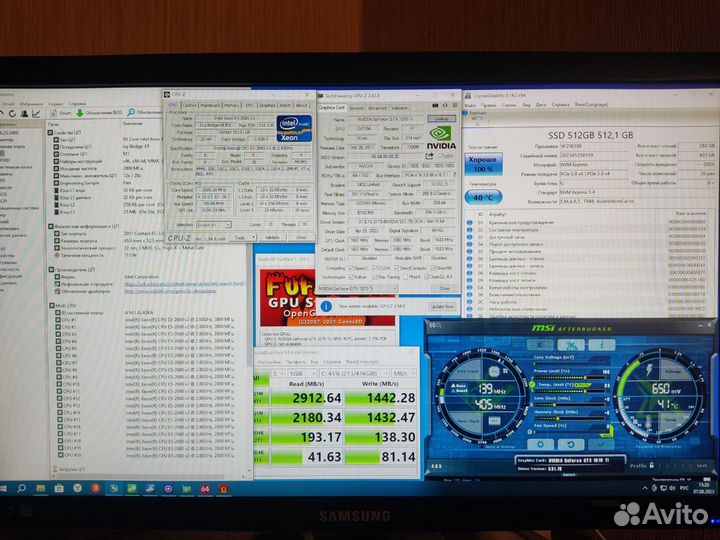Image resolution: width=720 pixels, height=540 pixels.
Task: Click the GPU-Z Lookup button
Action: point(441,118)
